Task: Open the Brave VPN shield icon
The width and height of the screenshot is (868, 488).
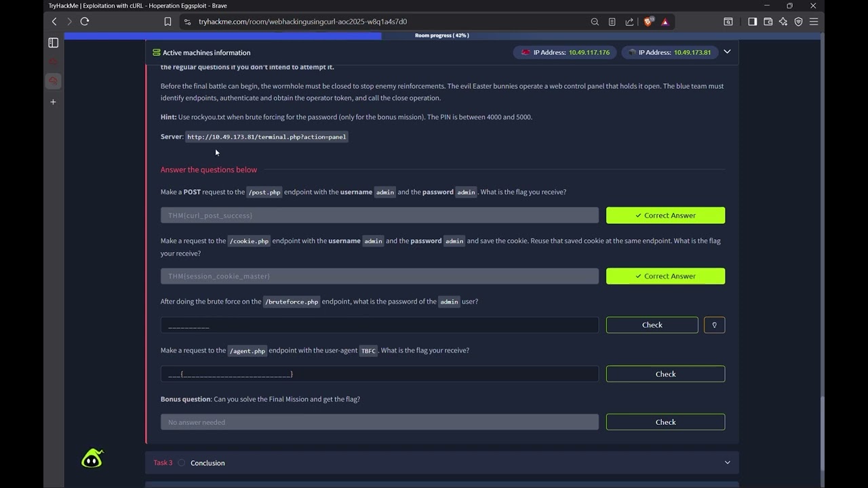Action: coord(798,22)
